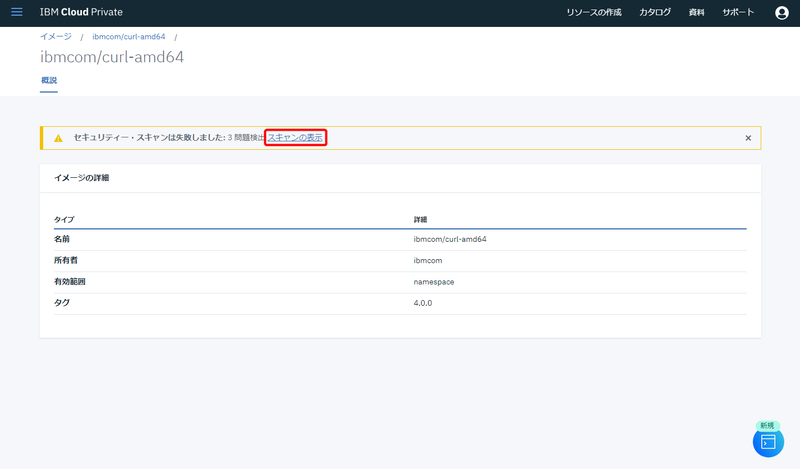Screen dimensions: 800x469
Task: Navigate to イメージ breadcrumb link
Action: (56, 37)
